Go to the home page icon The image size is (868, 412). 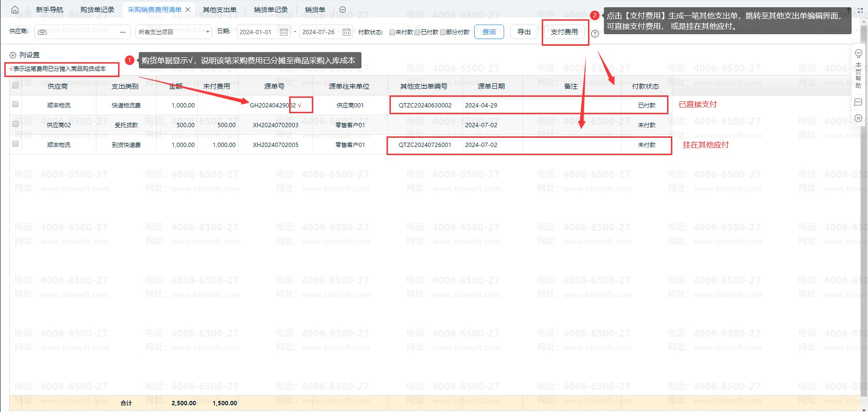(x=14, y=10)
